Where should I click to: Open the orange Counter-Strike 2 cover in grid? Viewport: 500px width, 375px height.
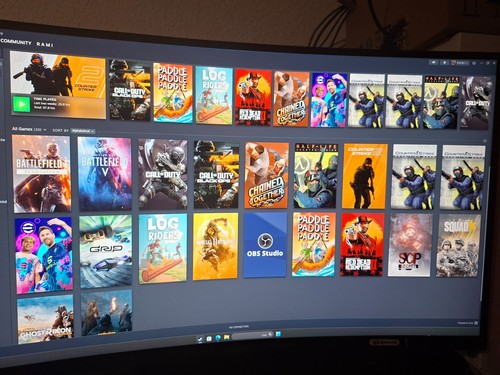tap(365, 176)
